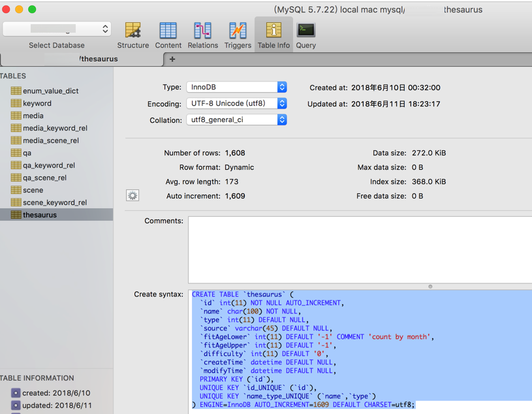Click the icon beside created: 2018/6/10
The height and width of the screenshot is (414, 532).
click(16, 393)
